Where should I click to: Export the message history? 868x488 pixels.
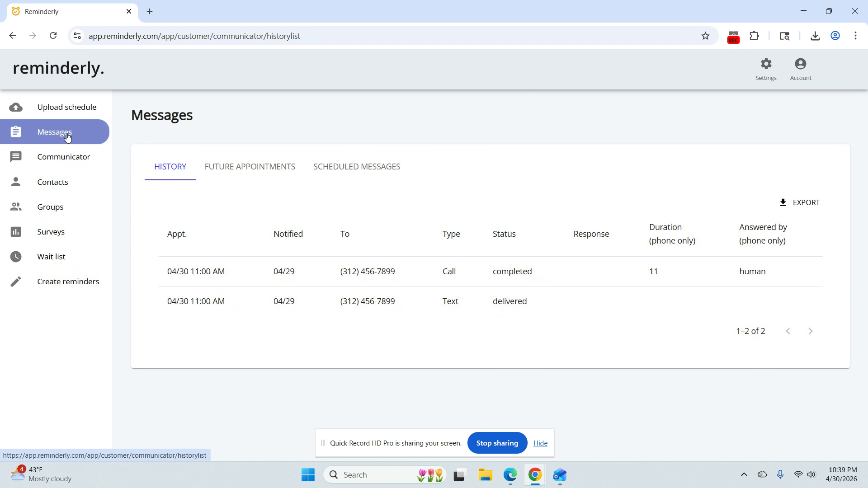(x=799, y=202)
